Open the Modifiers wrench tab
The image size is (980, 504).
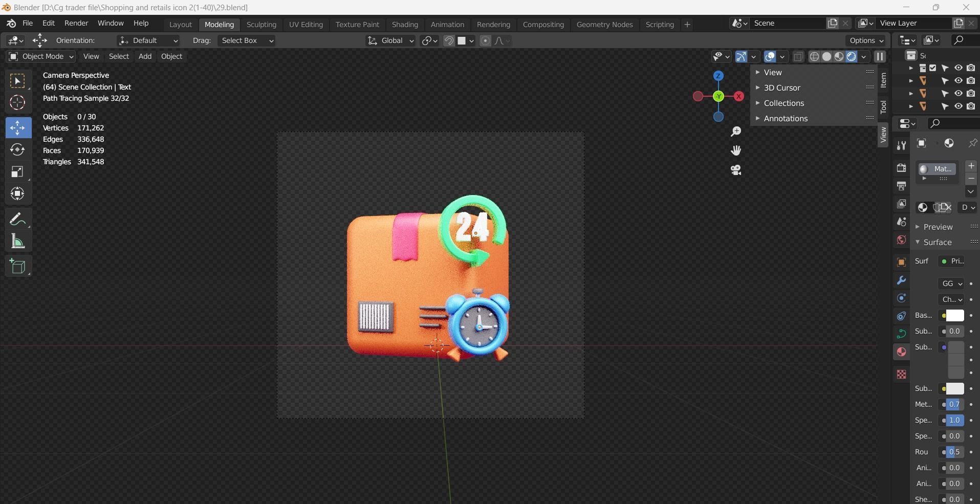901,280
